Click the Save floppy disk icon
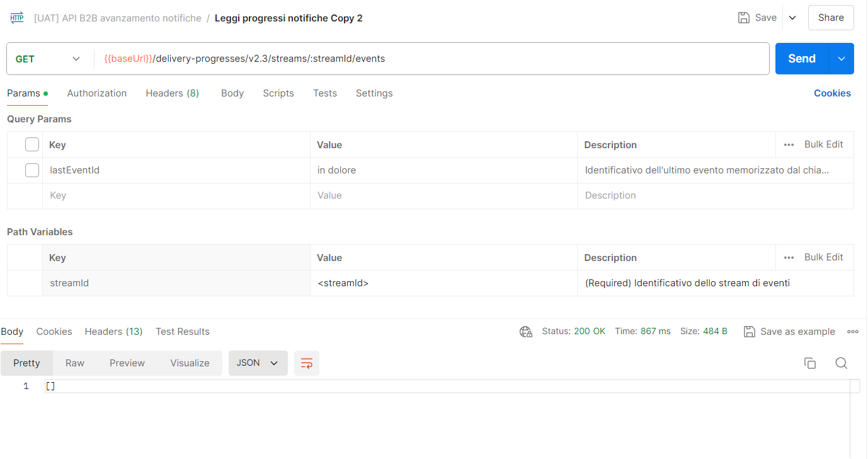Image resolution: width=868 pixels, height=459 pixels. (x=744, y=18)
